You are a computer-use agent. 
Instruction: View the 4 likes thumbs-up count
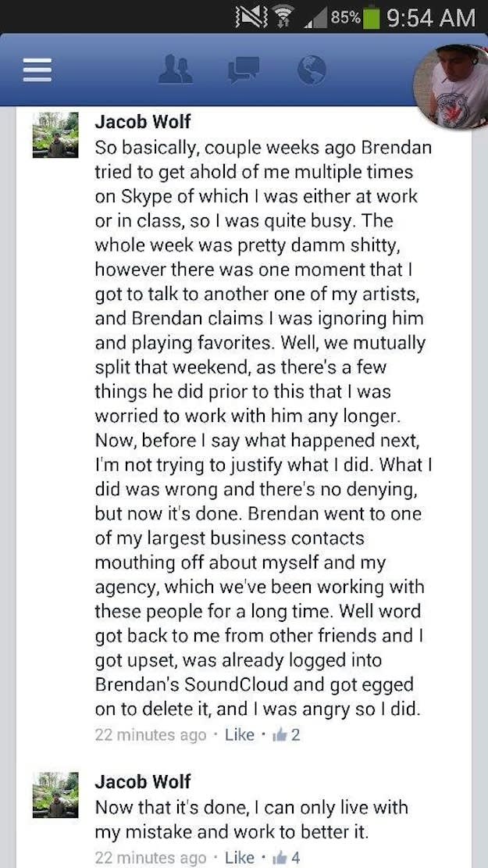coord(286,858)
